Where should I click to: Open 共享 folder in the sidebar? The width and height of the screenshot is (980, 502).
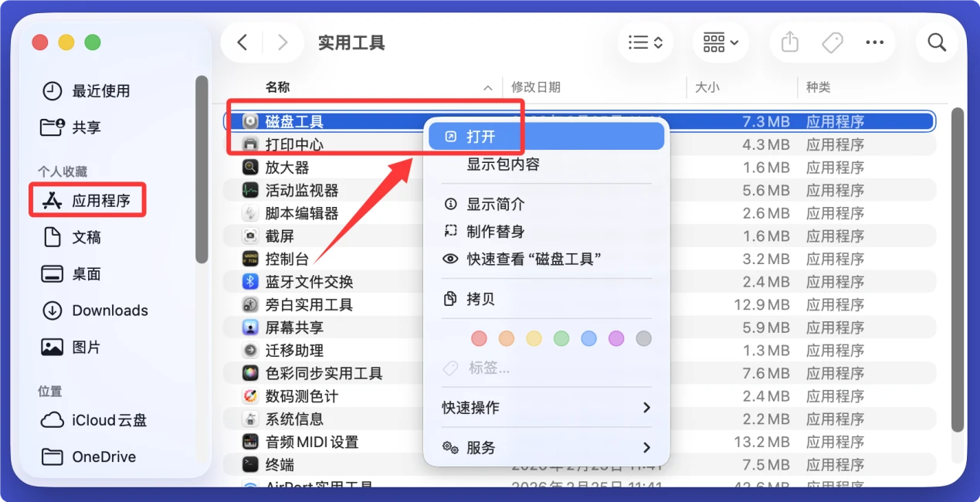(x=71, y=127)
